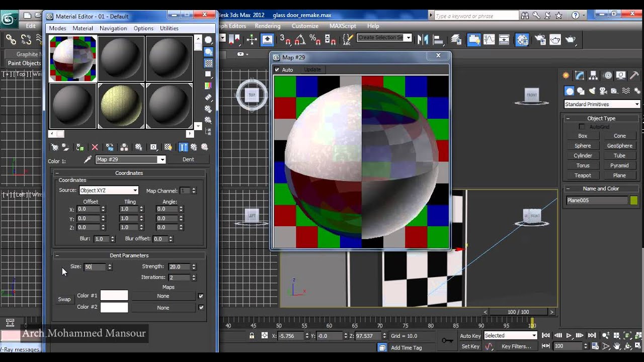Click the Make Preview filmstrip icon

[208, 97]
